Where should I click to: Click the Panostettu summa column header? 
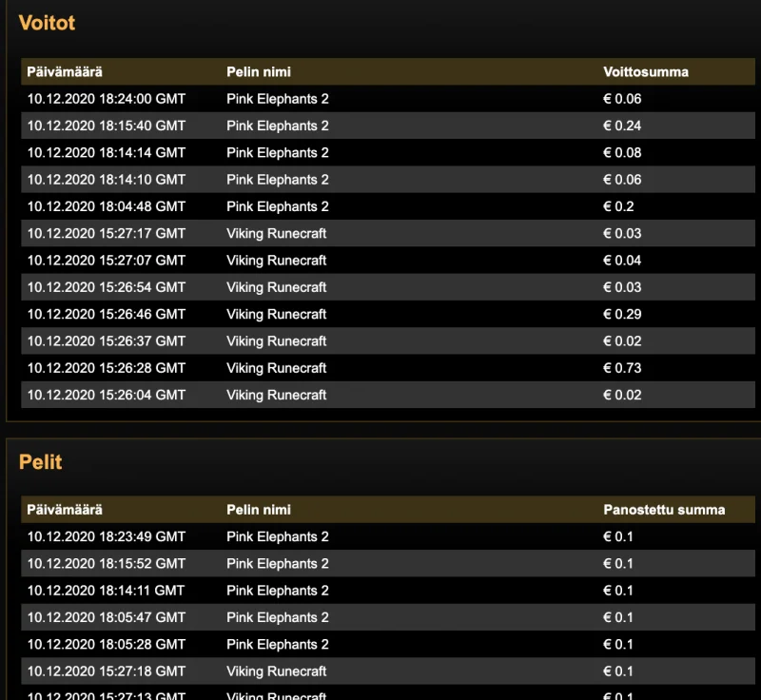click(x=664, y=510)
